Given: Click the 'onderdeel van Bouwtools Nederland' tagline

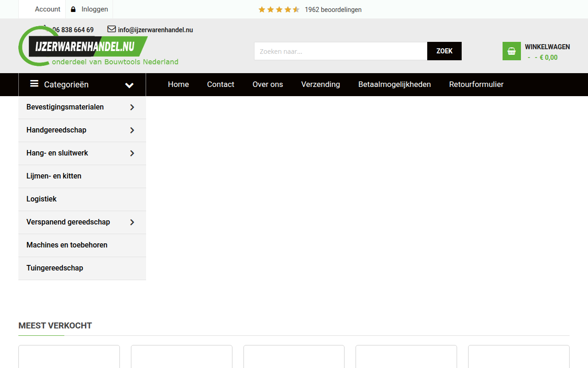Looking at the screenshot, I should point(115,62).
